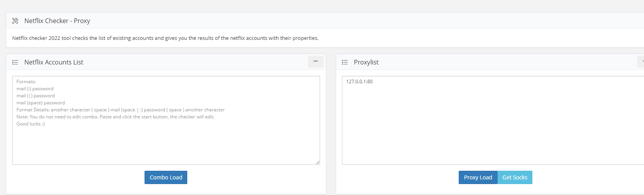Collapse the Netflix Accounts List panel
Screen dimensions: 644x195
click(x=315, y=62)
